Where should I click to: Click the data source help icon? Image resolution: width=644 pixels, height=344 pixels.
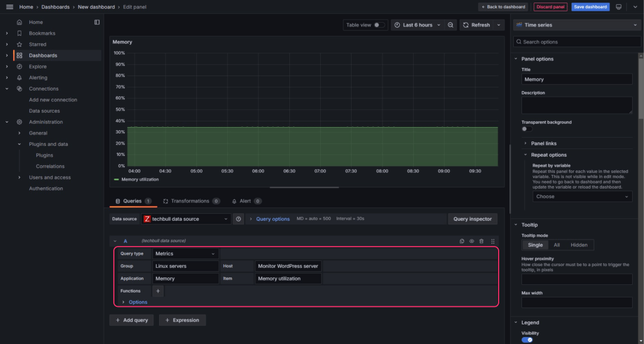tap(239, 219)
